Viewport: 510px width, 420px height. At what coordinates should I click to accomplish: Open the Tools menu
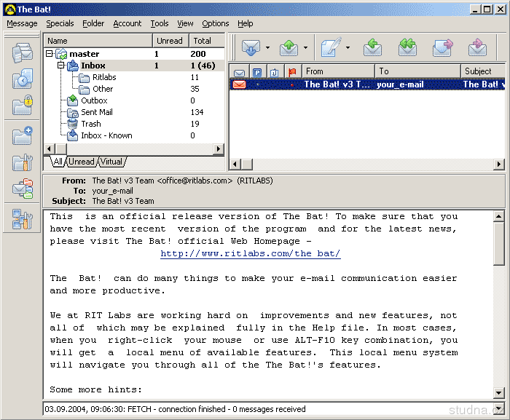click(x=160, y=23)
